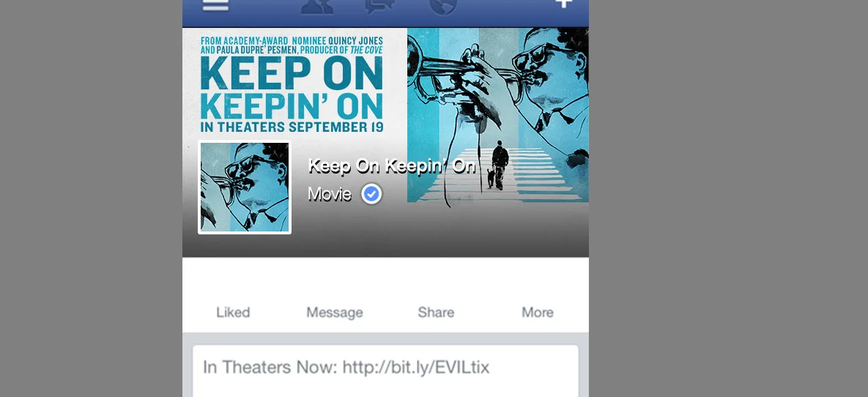Click the large KEEP ON KEEPIN' ON poster title
The width and height of the screenshot is (868, 397).
coord(292,87)
